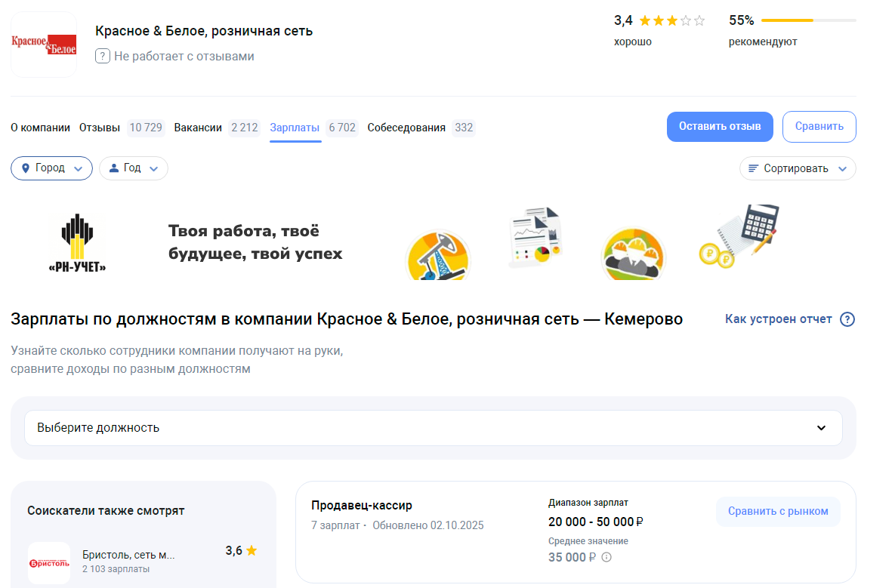Switch to the 'Отзывы' tab

(x=99, y=128)
